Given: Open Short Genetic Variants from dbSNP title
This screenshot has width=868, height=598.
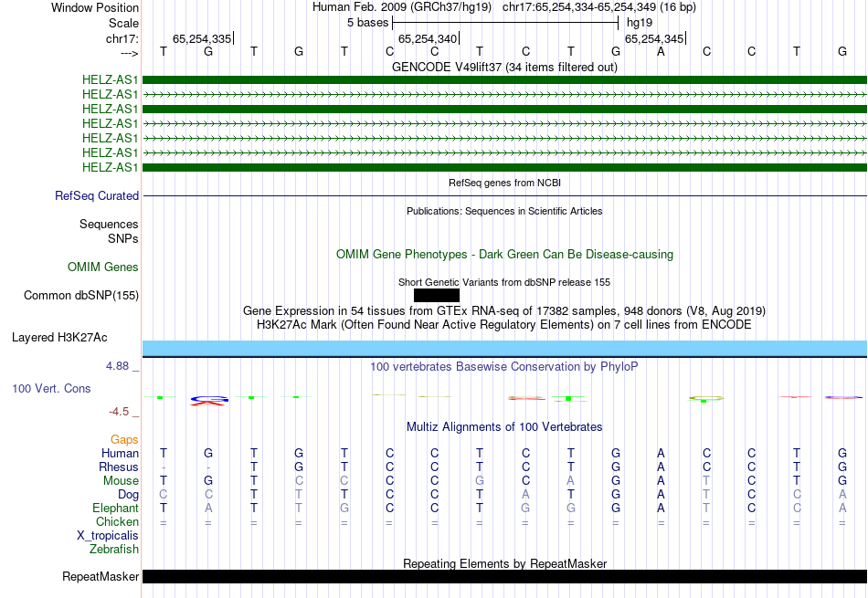Looking at the screenshot, I should click(504, 282).
